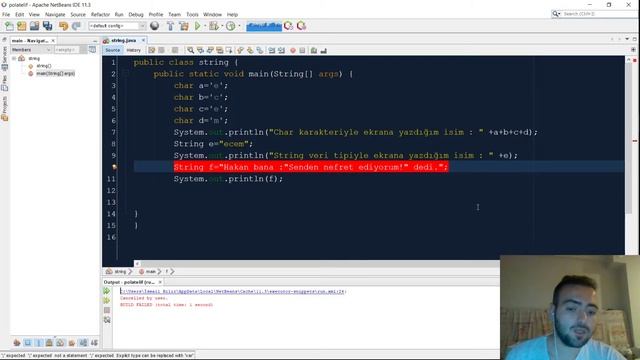This screenshot has height=360, width=640.
Task: Open the Source menu
Action: (78, 14)
